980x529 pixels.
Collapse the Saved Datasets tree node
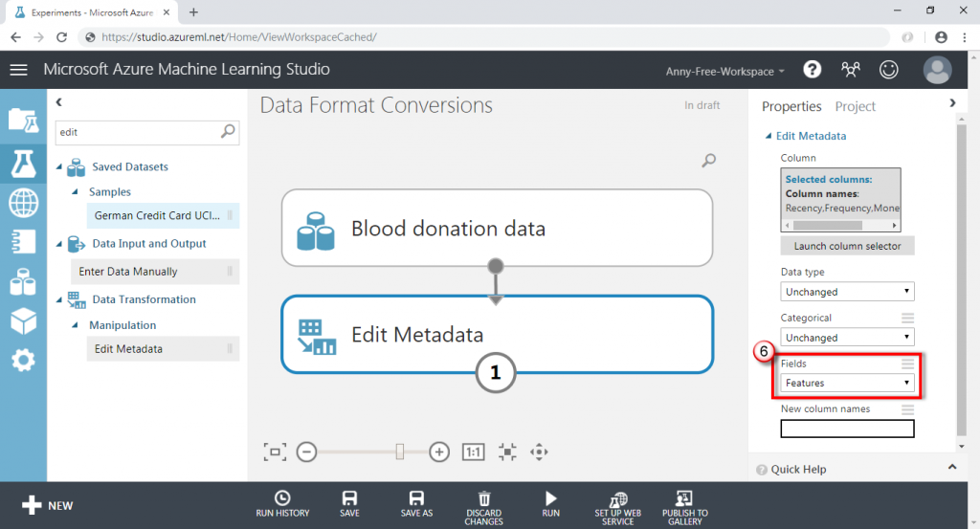[x=59, y=166]
